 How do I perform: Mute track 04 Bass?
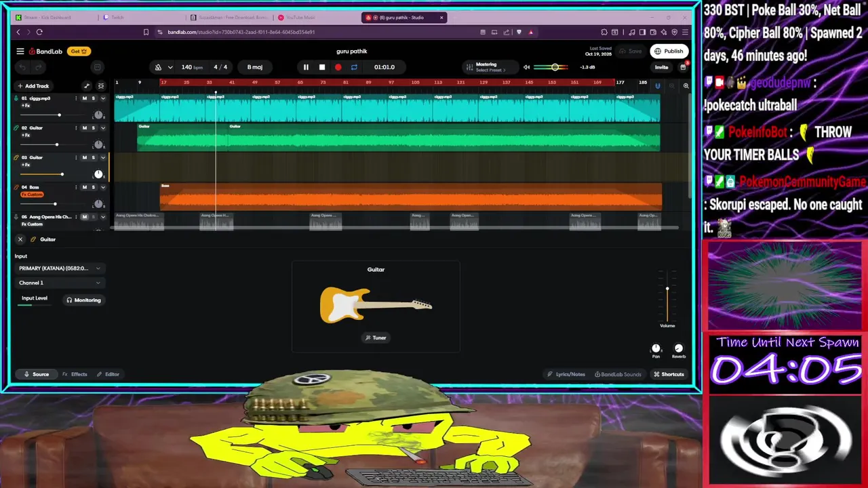coord(84,187)
